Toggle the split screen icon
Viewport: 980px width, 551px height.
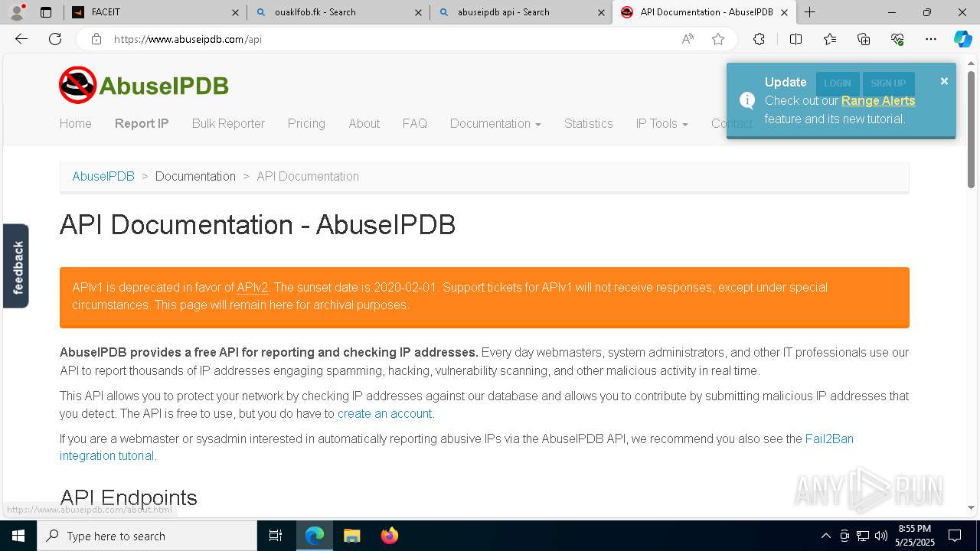tap(795, 39)
